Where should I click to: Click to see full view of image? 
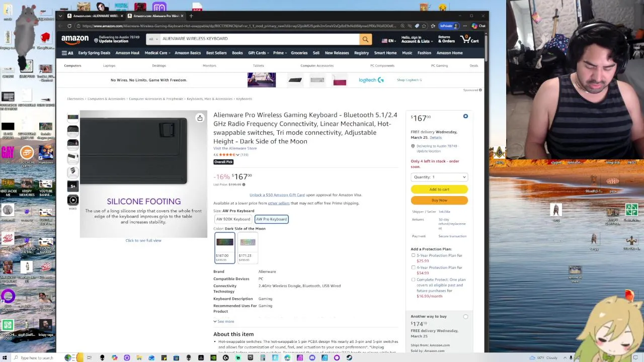click(143, 241)
